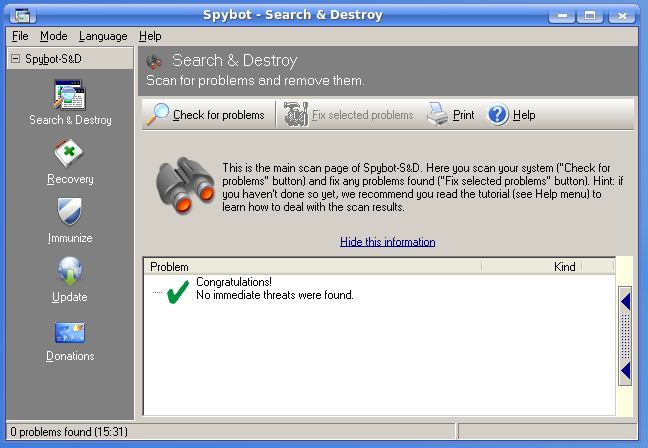Start scan with Check for problems

[206, 115]
